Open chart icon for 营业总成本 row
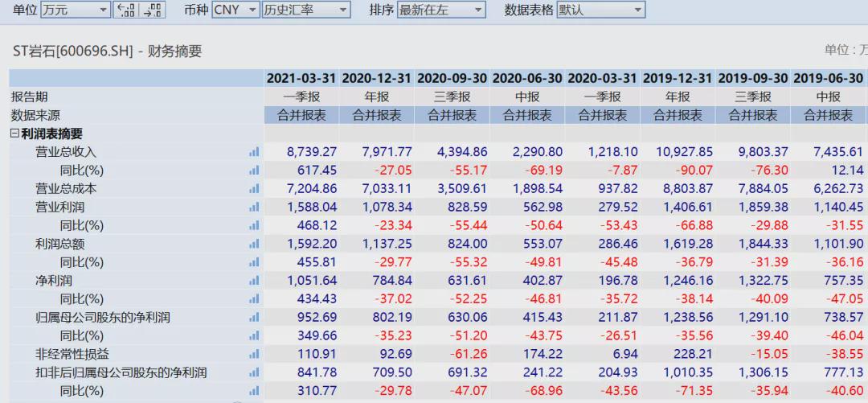This screenshot has width=868, height=403. [x=254, y=188]
